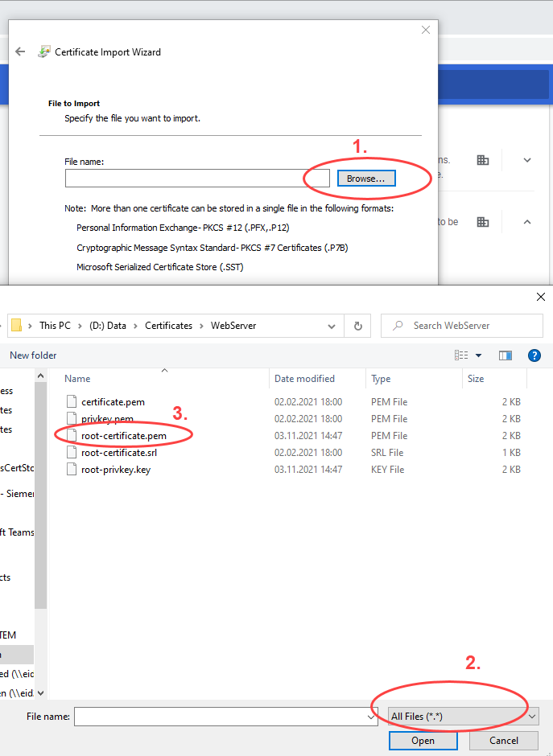Click the back arrow in Certificate Import Wizard
553x756 pixels.
pyautogui.click(x=21, y=51)
